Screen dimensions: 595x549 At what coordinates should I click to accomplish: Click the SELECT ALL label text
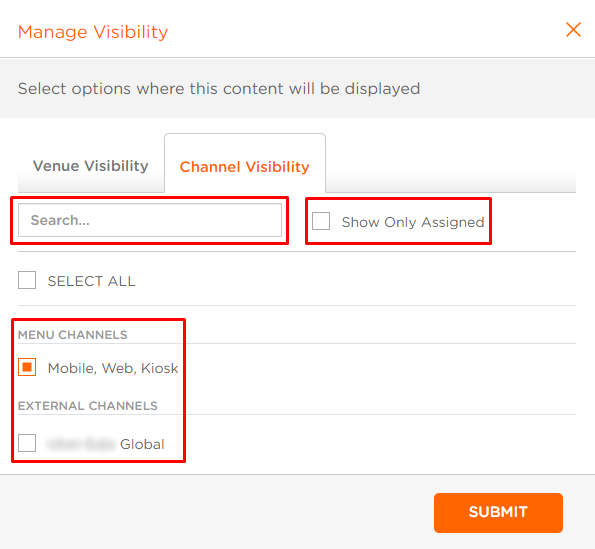[91, 281]
